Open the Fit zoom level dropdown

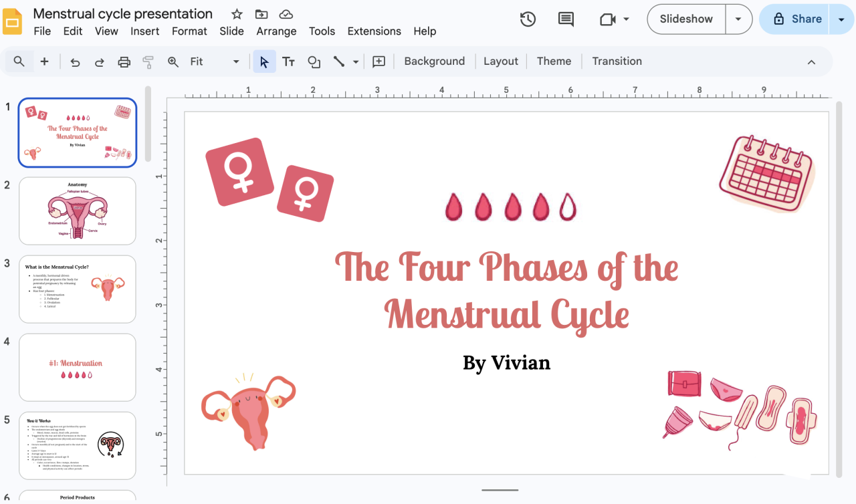[x=214, y=61]
